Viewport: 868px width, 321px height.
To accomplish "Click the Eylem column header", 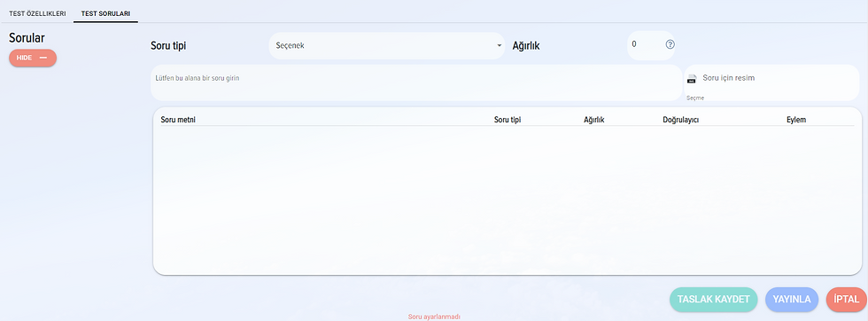I will click(x=796, y=120).
